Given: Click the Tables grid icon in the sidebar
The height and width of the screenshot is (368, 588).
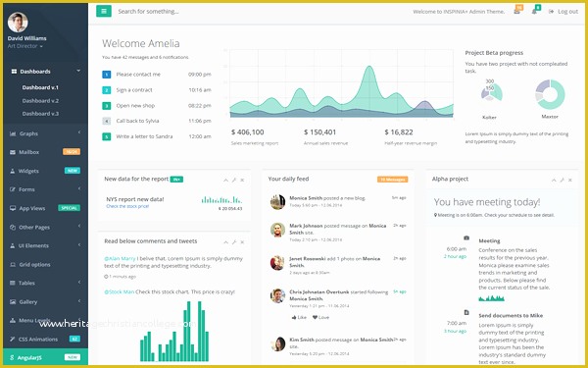Looking at the screenshot, I should click(13, 283).
